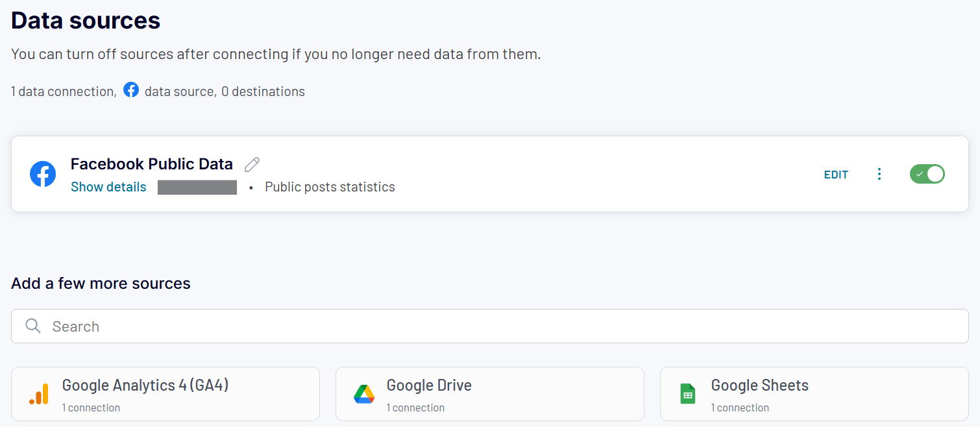Click the EDIT button

click(836, 174)
